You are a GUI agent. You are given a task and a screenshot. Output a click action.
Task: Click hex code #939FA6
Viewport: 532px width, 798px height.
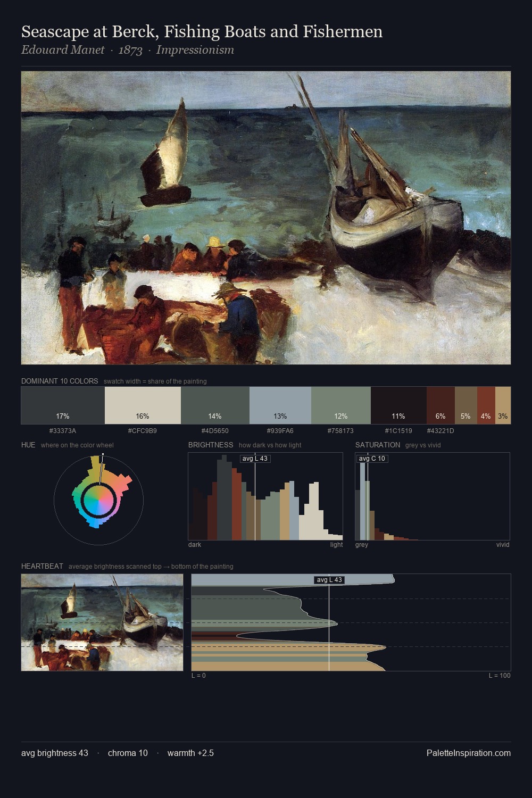click(x=280, y=431)
